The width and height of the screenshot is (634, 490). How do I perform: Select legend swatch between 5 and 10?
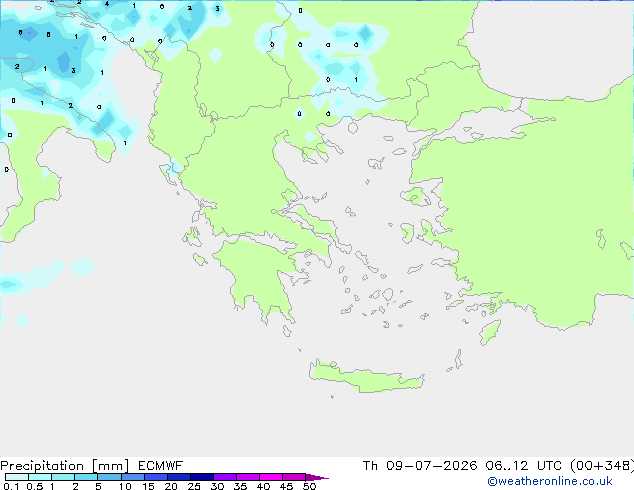[x=109, y=477]
